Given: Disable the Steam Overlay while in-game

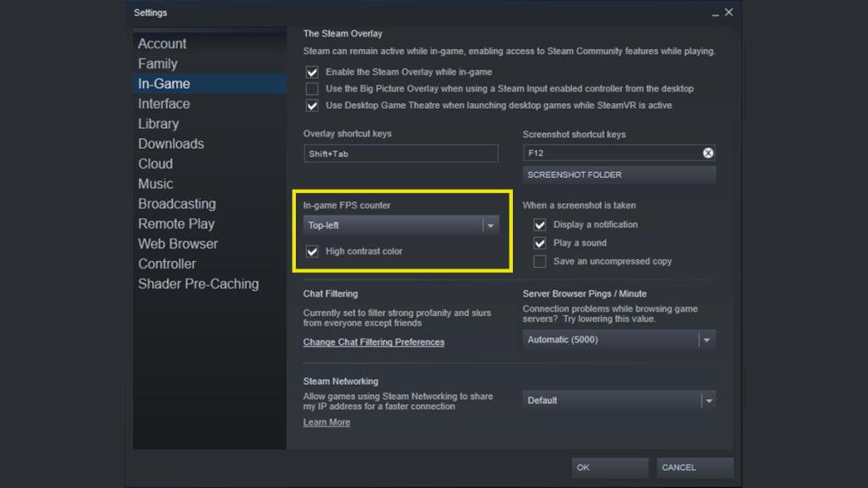Looking at the screenshot, I should click(x=312, y=72).
